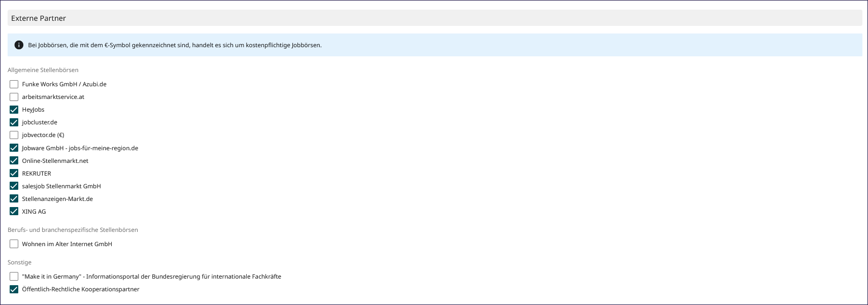Viewport: 868px width, 305px height.
Task: Deselect the jobcluster.de checkbox
Action: pos(14,122)
